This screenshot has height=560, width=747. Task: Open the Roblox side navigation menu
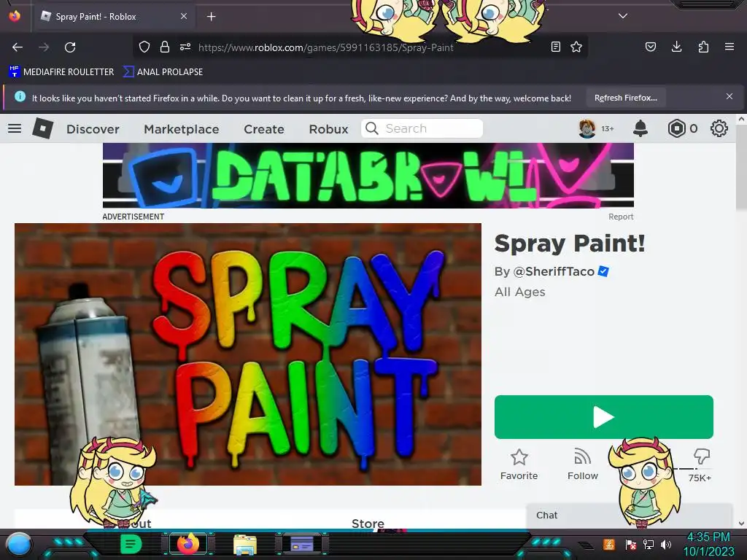(15, 128)
